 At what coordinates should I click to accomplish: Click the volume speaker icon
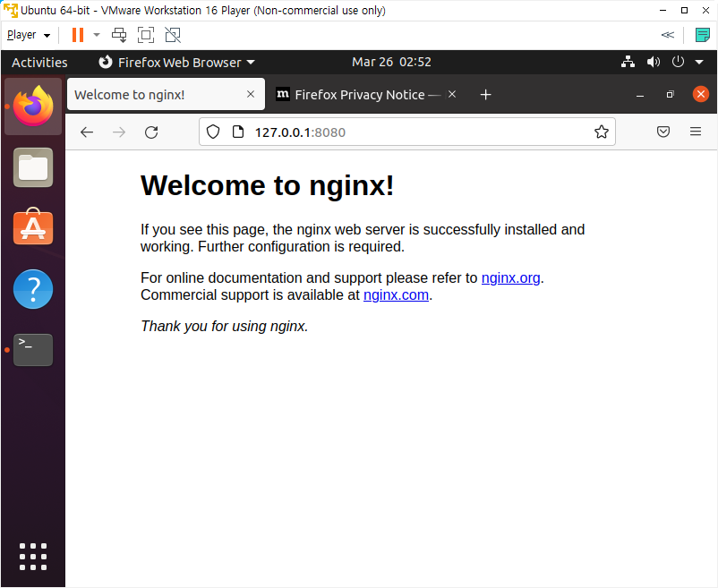click(653, 62)
